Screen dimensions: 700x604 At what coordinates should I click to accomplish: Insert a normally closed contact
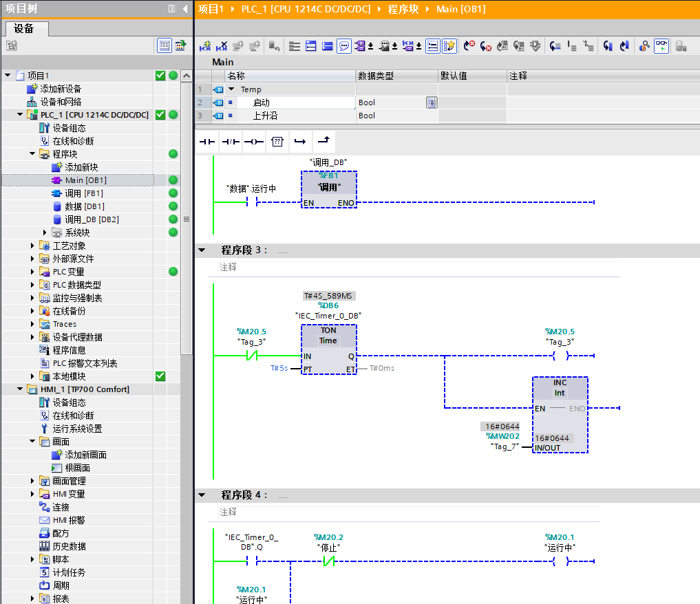[x=231, y=142]
